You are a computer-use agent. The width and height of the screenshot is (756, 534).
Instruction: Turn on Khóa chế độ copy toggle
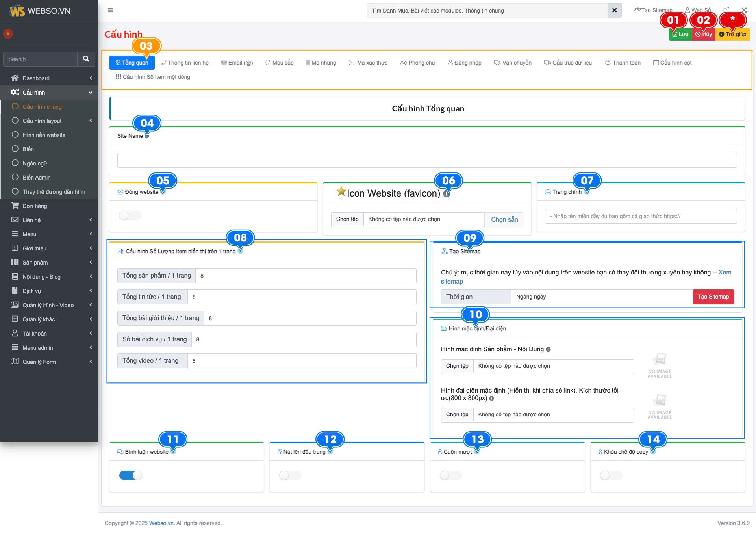pos(611,475)
